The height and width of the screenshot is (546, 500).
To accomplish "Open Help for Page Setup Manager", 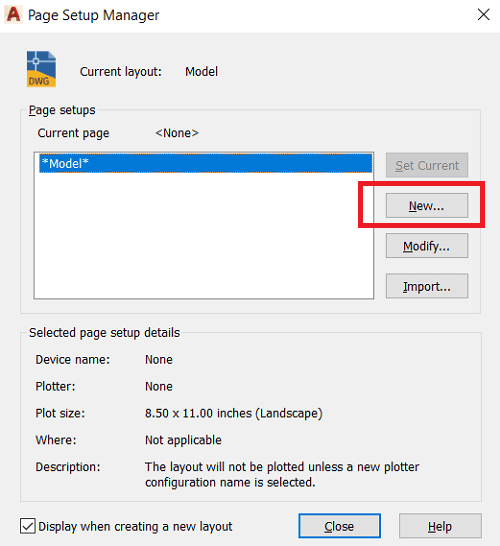I will pyautogui.click(x=440, y=526).
